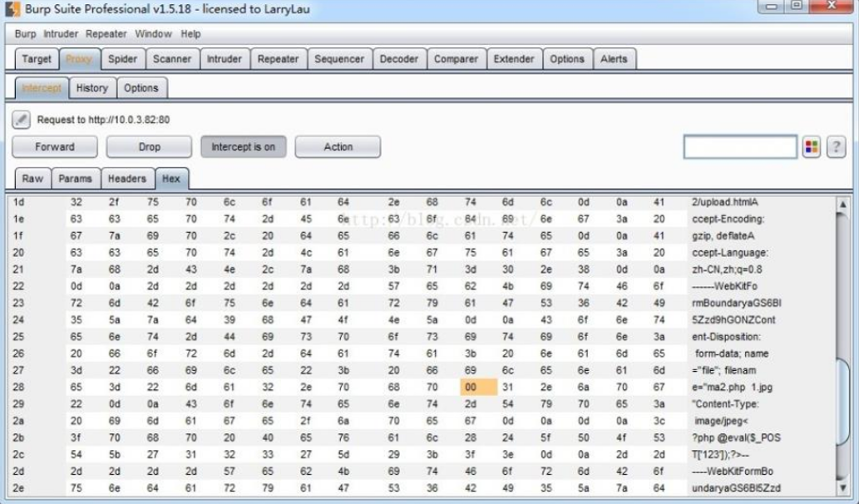The width and height of the screenshot is (859, 504).
Task: Open the Repeater tool tab
Action: tap(278, 59)
